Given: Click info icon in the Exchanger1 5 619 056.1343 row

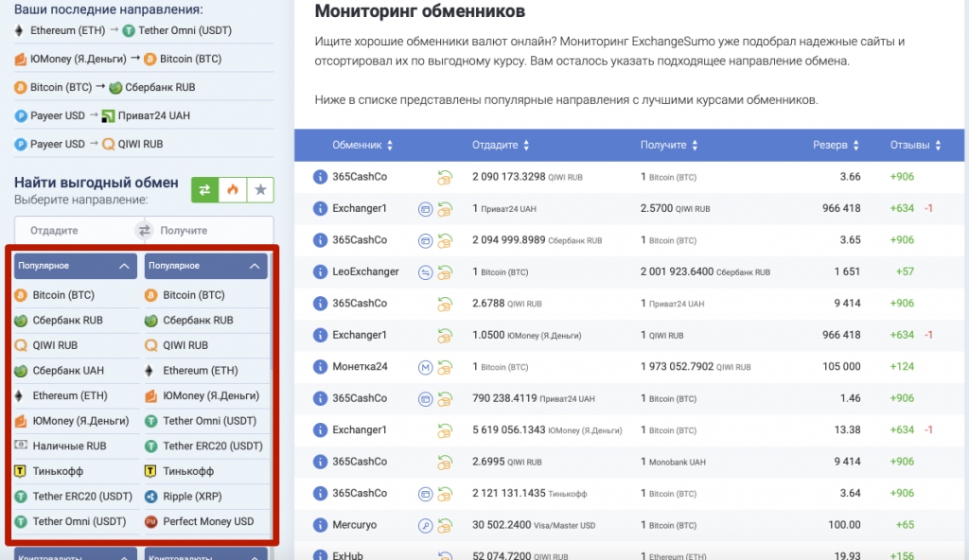Looking at the screenshot, I should coord(320,430).
